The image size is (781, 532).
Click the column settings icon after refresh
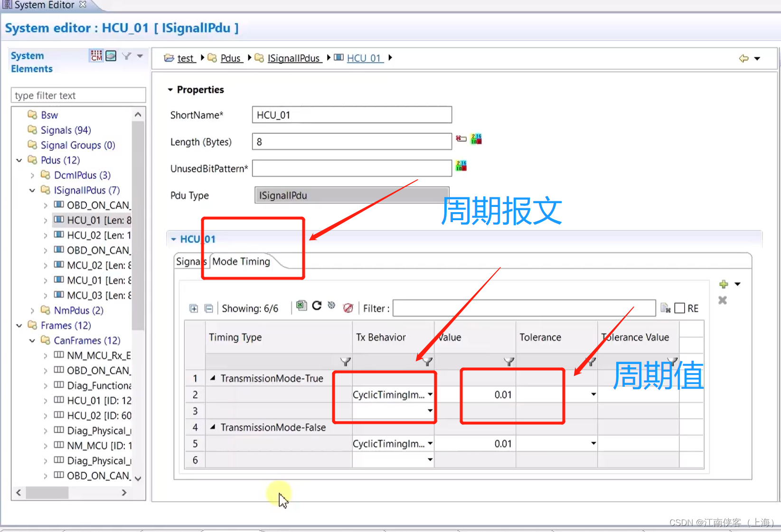point(332,306)
